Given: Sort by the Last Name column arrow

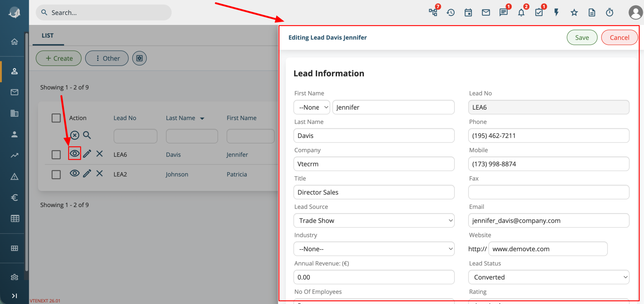Looking at the screenshot, I should click(x=202, y=118).
